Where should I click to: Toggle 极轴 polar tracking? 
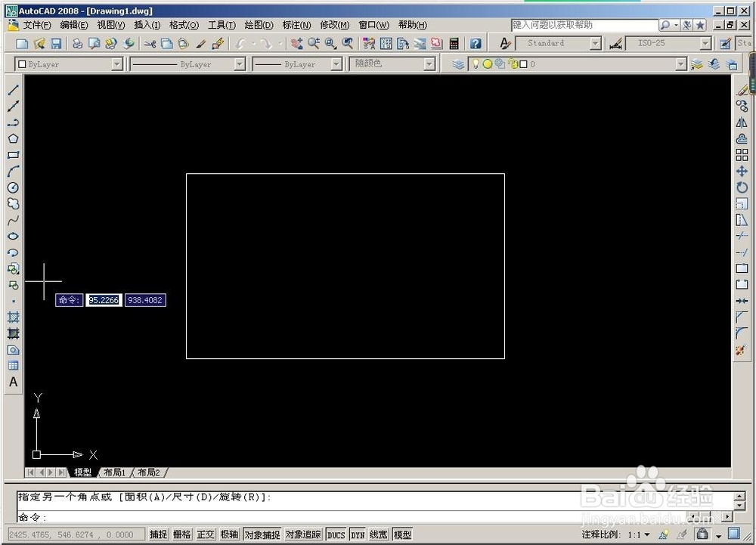coord(229,534)
